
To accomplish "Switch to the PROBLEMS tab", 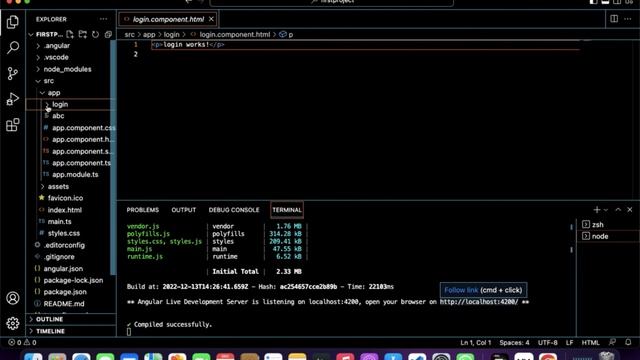I will [x=142, y=210].
